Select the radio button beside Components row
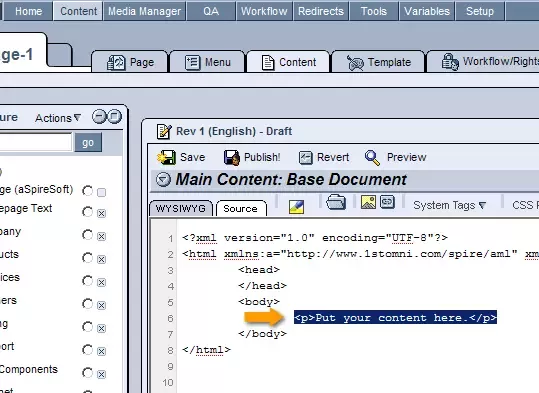 click(87, 373)
